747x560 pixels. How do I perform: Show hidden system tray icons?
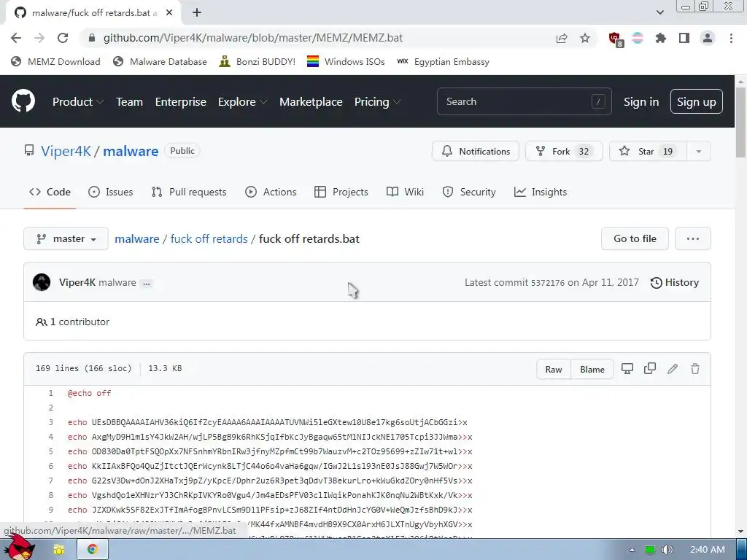(632, 550)
